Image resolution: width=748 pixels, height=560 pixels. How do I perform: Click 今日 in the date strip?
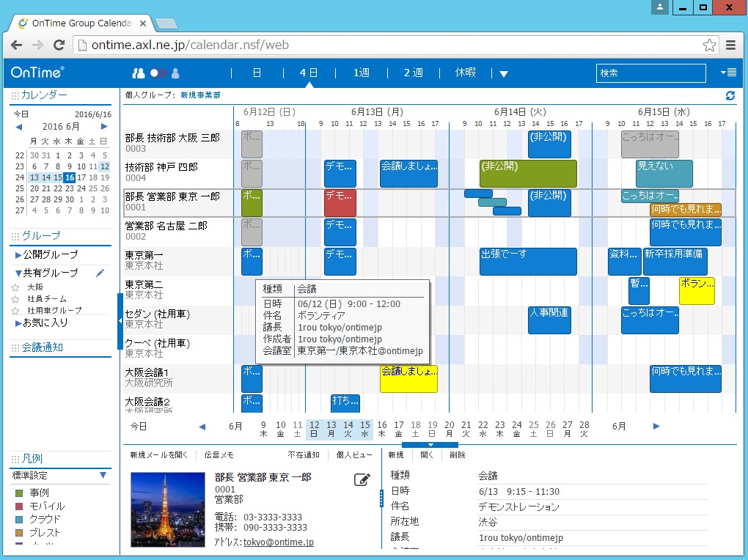click(x=139, y=426)
